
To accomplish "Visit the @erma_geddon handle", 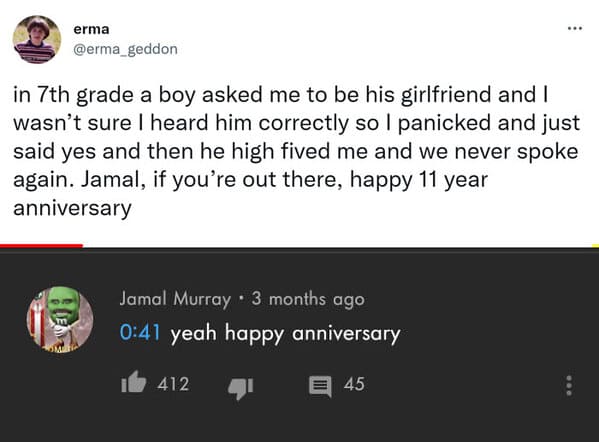I will coord(125,49).
